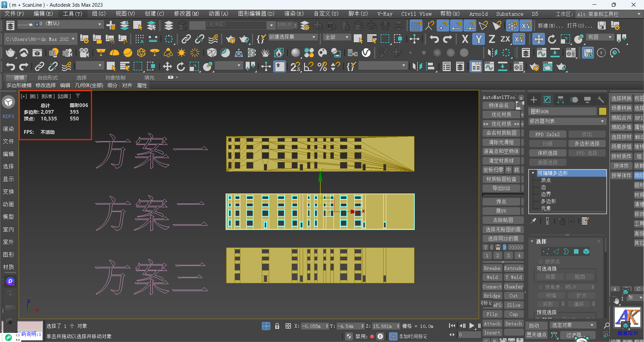Click object color swatch beside name

point(602,111)
